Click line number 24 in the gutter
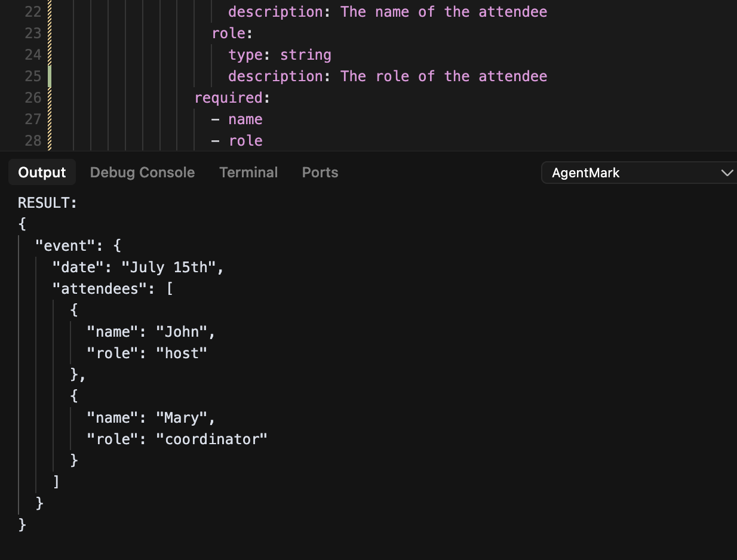This screenshot has width=737, height=560. click(x=33, y=55)
